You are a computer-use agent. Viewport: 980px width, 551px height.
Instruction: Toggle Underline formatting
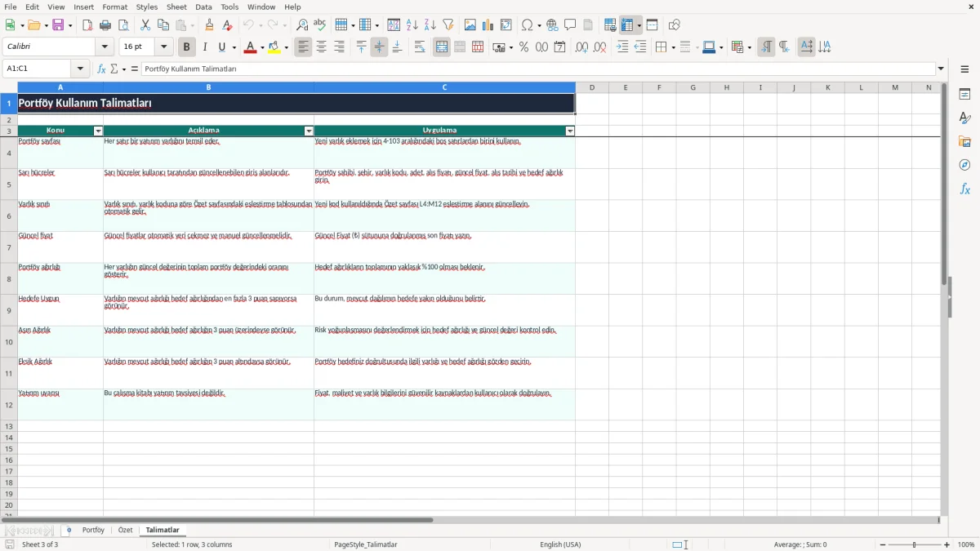click(222, 47)
